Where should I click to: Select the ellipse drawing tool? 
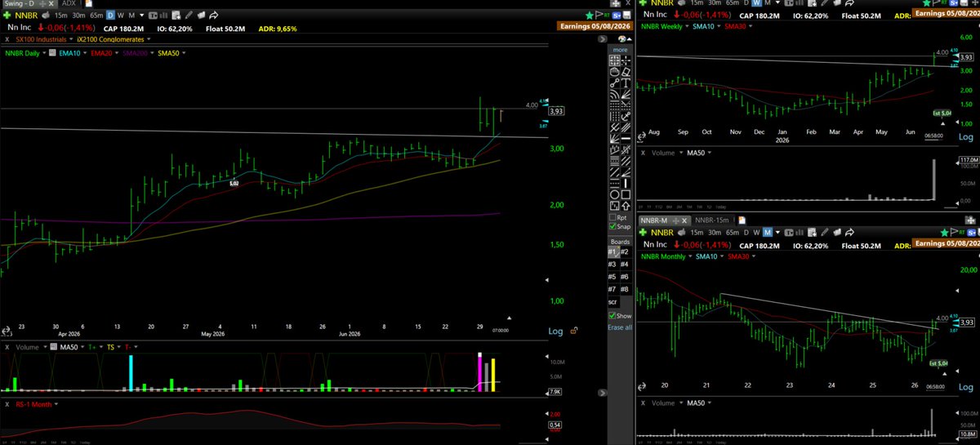(x=614, y=194)
